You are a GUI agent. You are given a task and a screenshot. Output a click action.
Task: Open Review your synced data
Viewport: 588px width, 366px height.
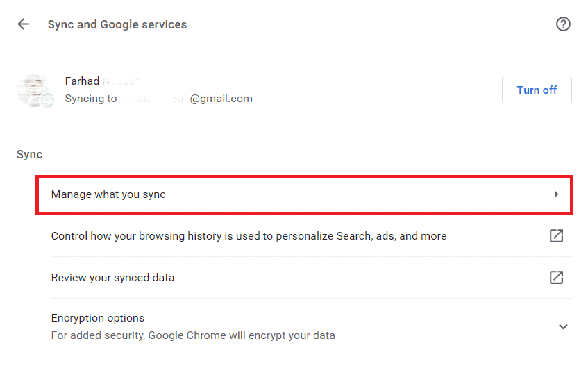coord(112,278)
